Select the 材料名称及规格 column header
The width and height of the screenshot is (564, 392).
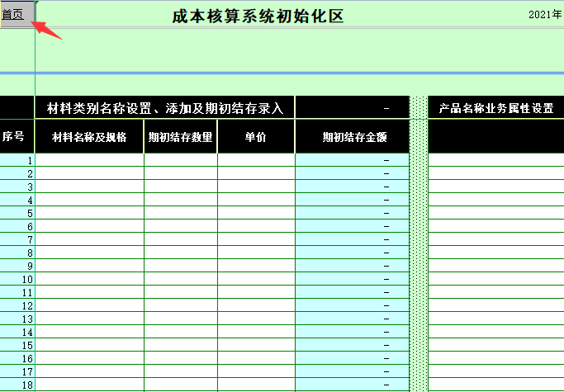(x=89, y=137)
